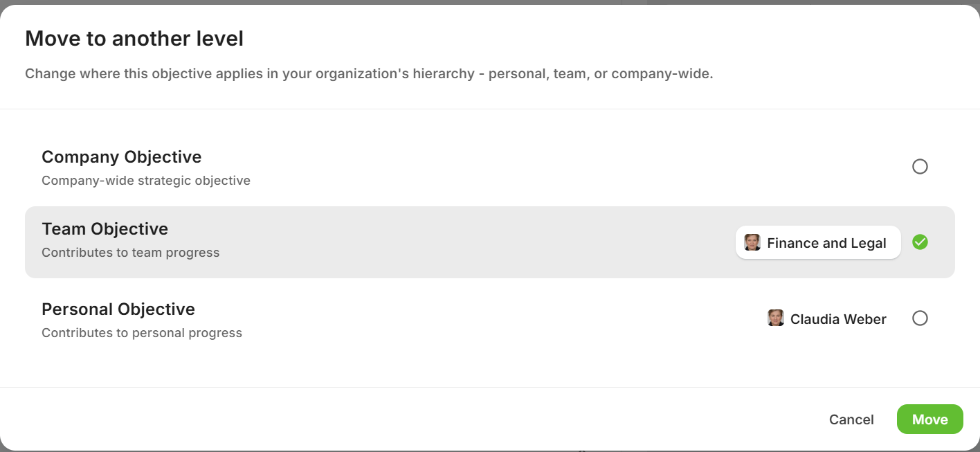Click the 'Move to another level' dialog title
The width and height of the screenshot is (980, 452).
(x=134, y=39)
